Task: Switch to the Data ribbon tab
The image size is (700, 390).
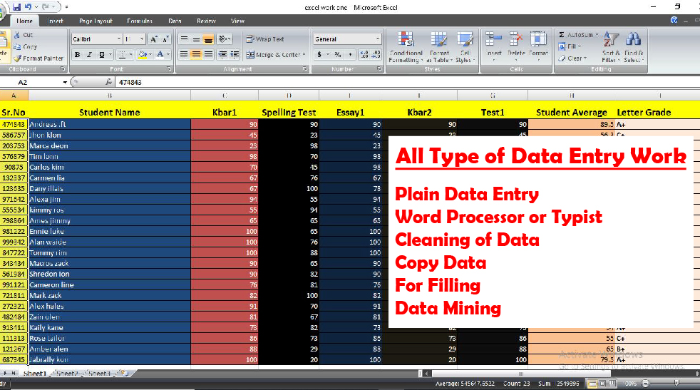Action: coord(175,21)
